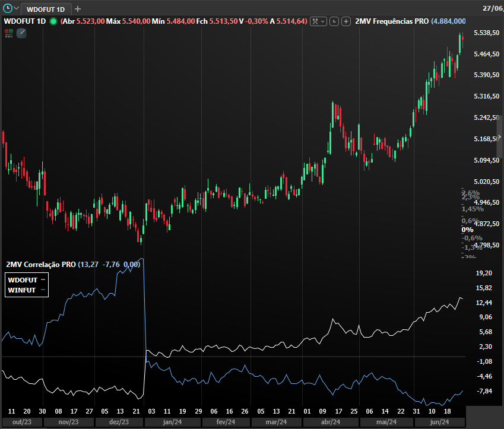Viewport: 504px width, 429px height.
Task: Select the 2MV Correlação PRO indicator label
Action: tap(41, 265)
